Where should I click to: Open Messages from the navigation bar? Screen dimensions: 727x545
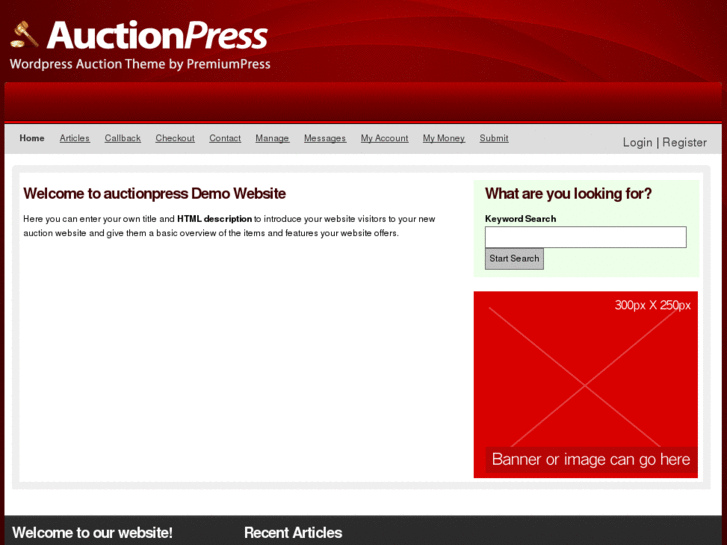pyautogui.click(x=325, y=138)
